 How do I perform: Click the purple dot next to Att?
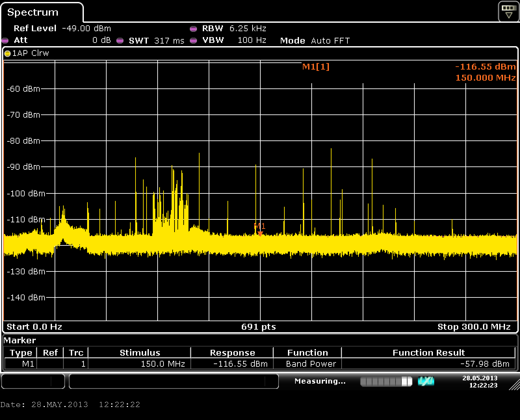(5, 41)
